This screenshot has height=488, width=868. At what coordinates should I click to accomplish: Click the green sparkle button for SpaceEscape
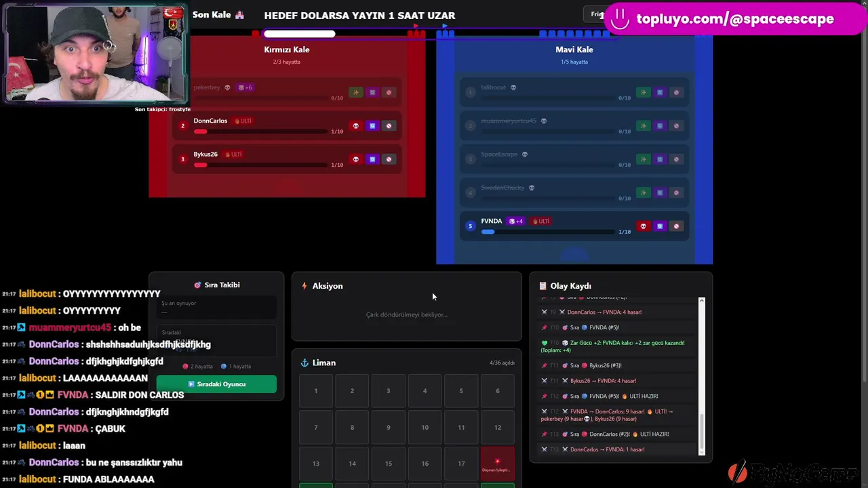(643, 159)
